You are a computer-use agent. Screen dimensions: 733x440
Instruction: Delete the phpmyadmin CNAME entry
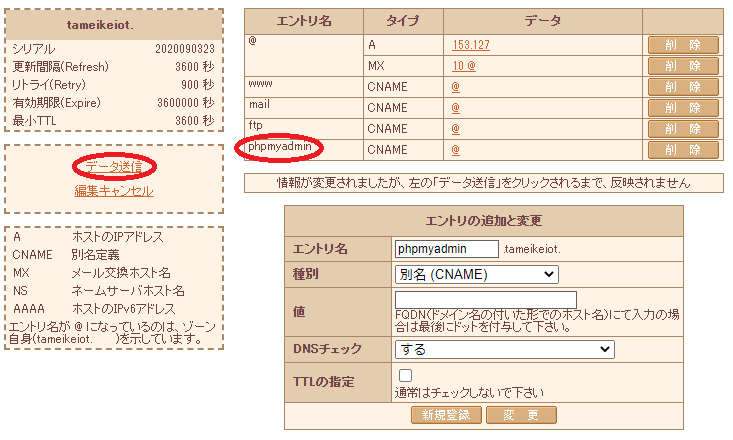coord(683,150)
